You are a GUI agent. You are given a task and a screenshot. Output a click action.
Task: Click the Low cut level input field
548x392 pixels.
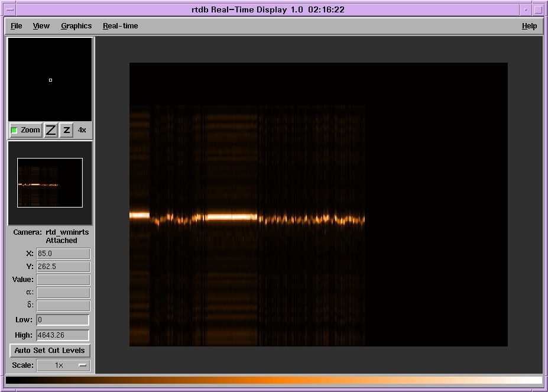(63, 320)
